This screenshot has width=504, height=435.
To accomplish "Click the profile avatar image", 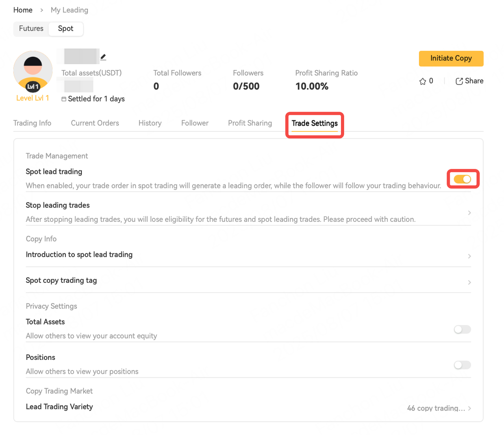I will (x=33, y=71).
